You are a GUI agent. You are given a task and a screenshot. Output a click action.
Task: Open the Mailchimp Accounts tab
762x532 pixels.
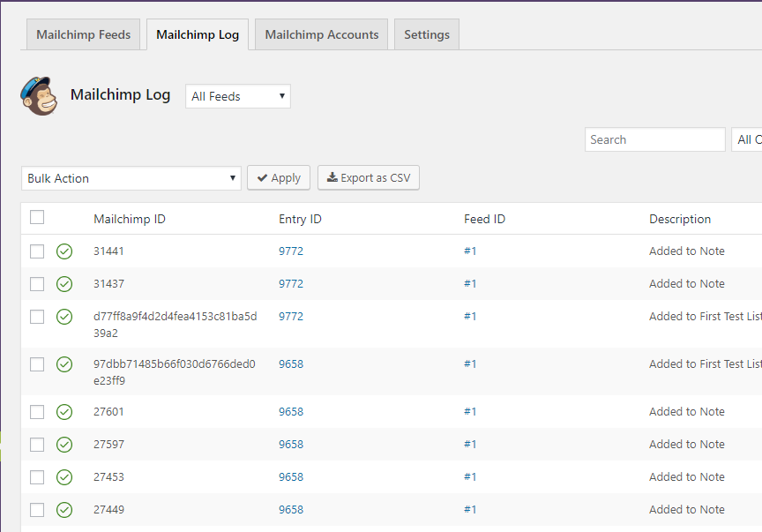click(x=321, y=34)
